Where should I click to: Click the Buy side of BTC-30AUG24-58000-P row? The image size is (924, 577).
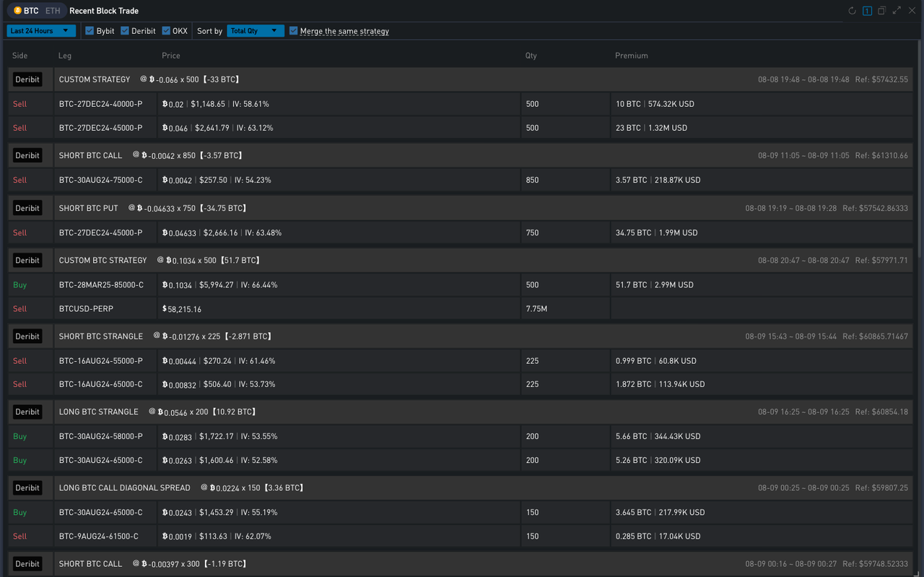[19, 436]
